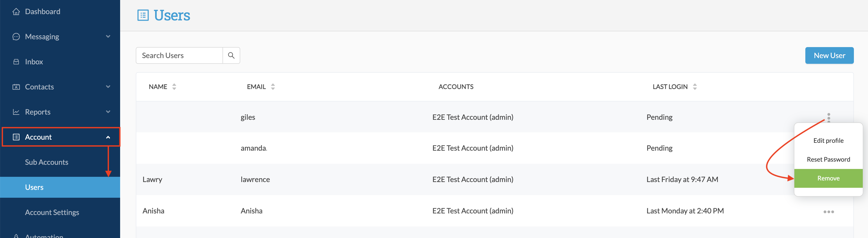The width and height of the screenshot is (868, 238).
Task: Click the ACCOUNTS column header
Action: 456,87
